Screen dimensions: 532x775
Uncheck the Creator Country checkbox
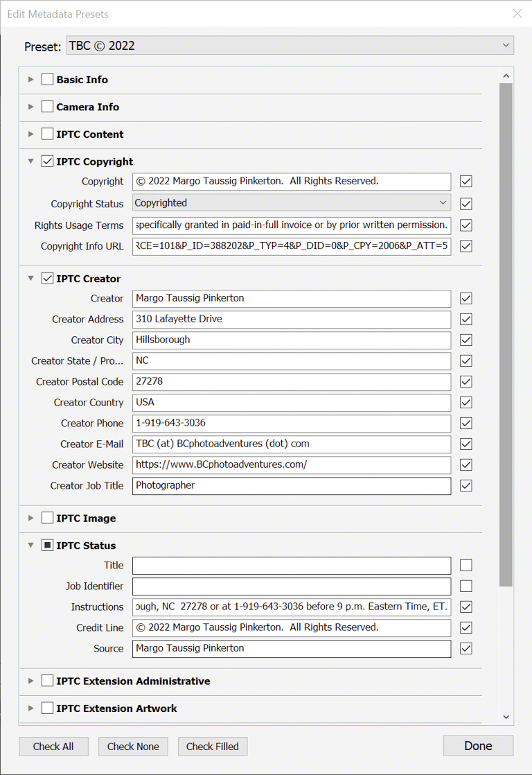465,402
